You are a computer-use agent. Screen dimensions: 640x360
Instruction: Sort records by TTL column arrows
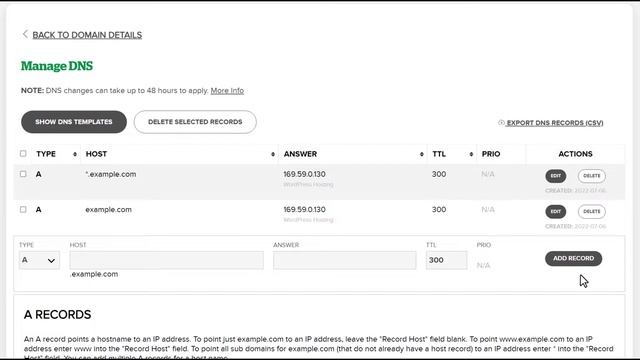tap(471, 154)
